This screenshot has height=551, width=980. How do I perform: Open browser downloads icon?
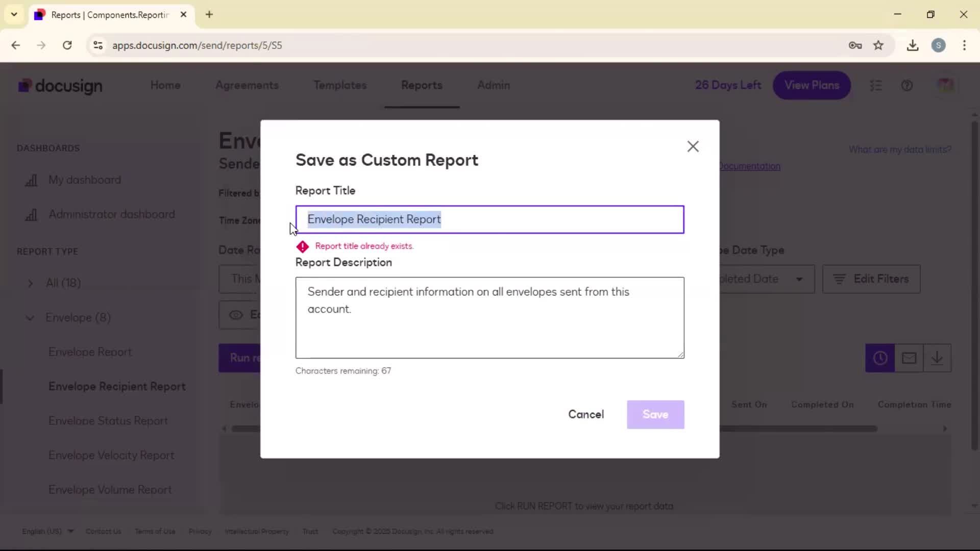[913, 45]
